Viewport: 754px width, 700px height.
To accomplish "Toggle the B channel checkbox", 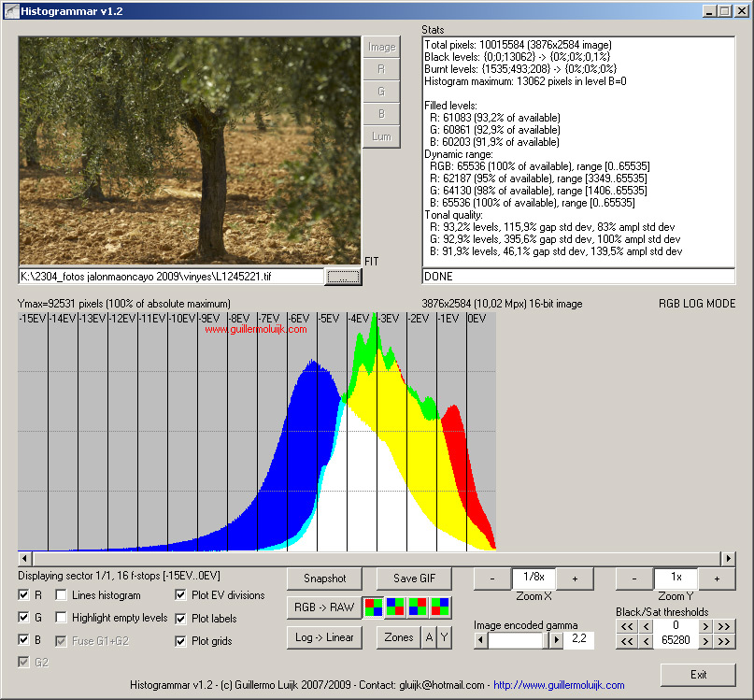I will point(23,640).
